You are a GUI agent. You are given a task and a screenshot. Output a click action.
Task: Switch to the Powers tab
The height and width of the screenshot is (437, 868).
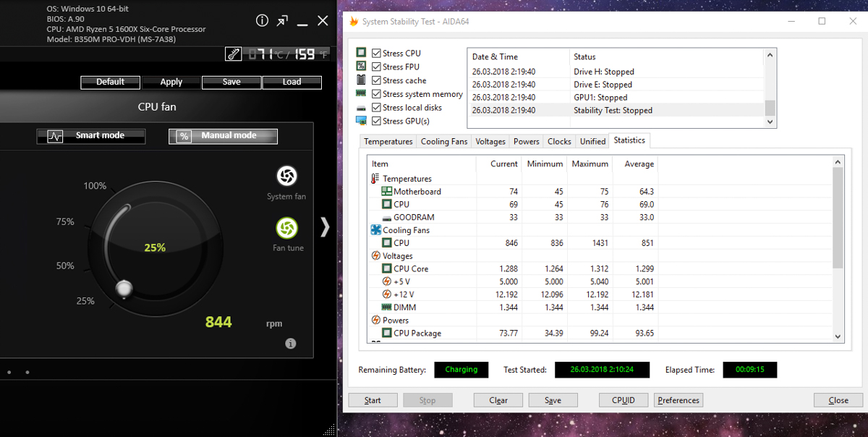pos(527,142)
